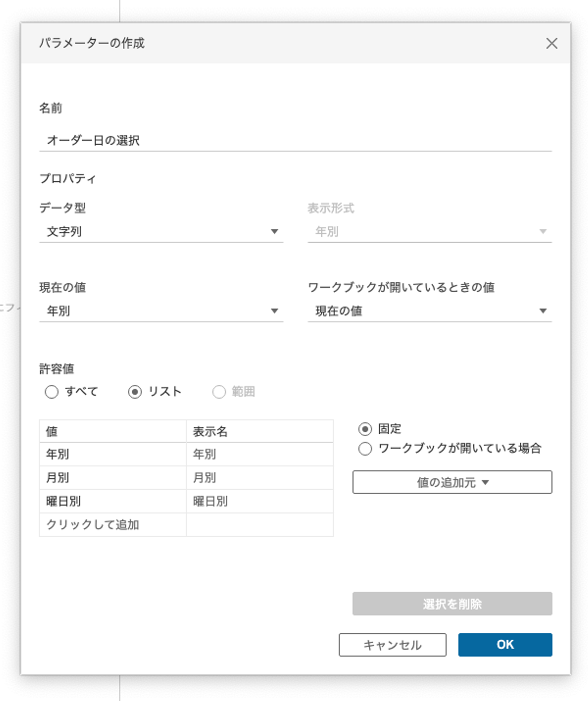Viewport: 588px width, 701px height.
Task: Click 年別 in the 表示名 column
Action: coord(260,454)
